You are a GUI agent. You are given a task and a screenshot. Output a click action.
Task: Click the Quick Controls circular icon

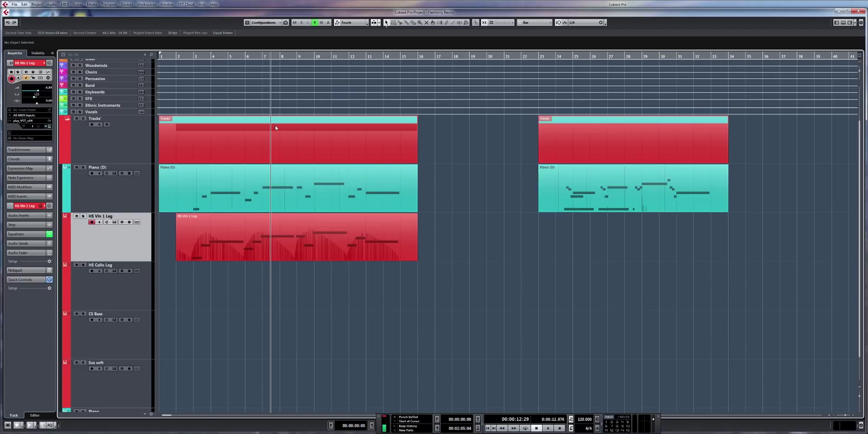(x=49, y=279)
